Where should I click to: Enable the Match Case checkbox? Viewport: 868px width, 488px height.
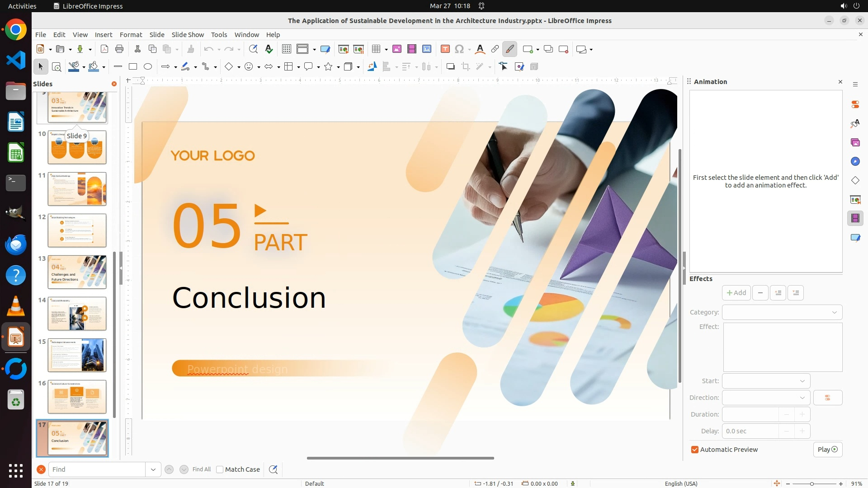220,469
